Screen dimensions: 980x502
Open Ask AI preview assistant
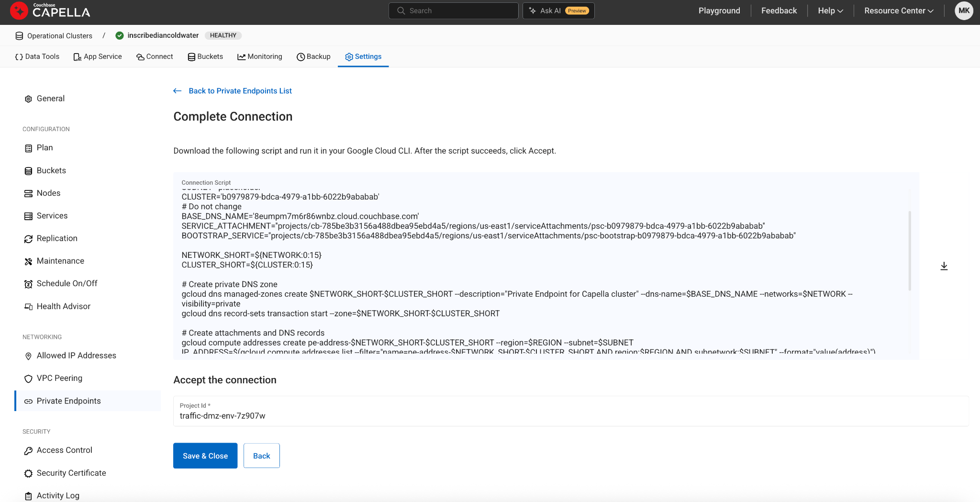point(558,11)
